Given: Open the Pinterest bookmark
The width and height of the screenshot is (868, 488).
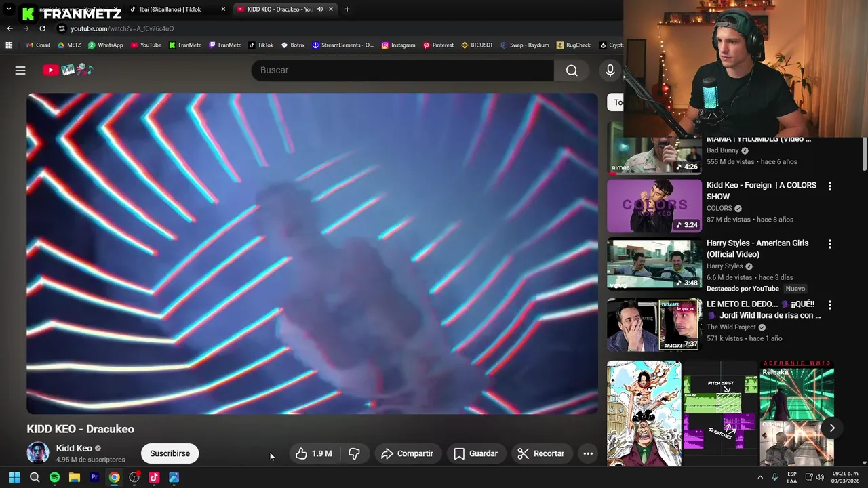Looking at the screenshot, I should 438,45.
